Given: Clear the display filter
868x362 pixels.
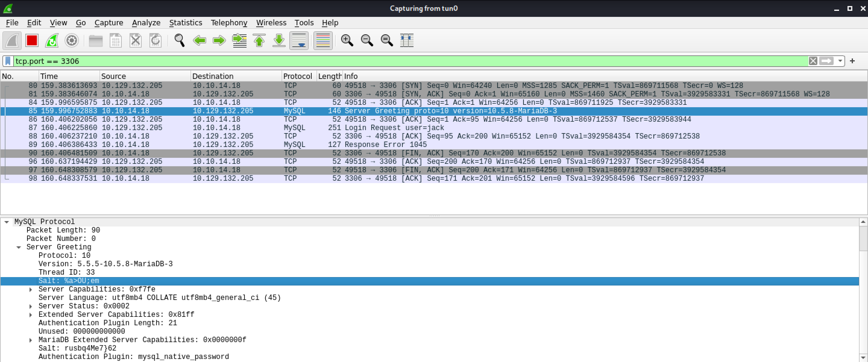Looking at the screenshot, I should 813,61.
